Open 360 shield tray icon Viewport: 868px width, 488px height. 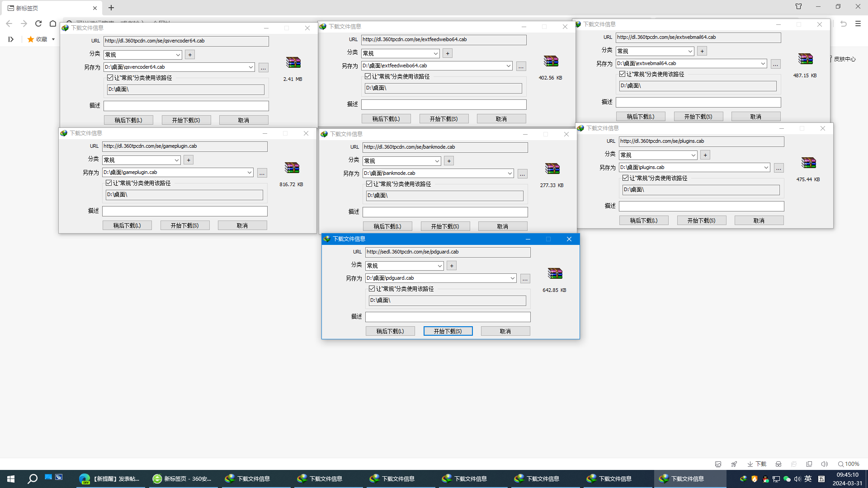click(754, 479)
